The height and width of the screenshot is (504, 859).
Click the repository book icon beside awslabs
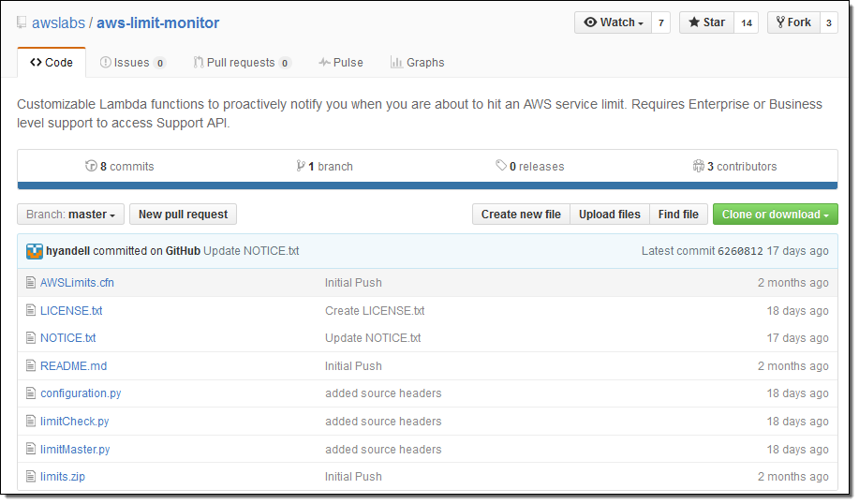click(22, 22)
